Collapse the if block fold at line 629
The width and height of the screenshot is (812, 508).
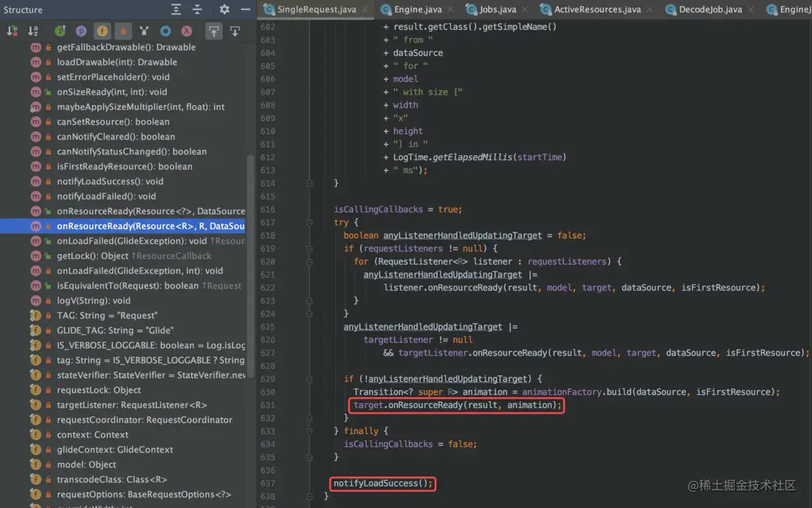click(x=309, y=379)
